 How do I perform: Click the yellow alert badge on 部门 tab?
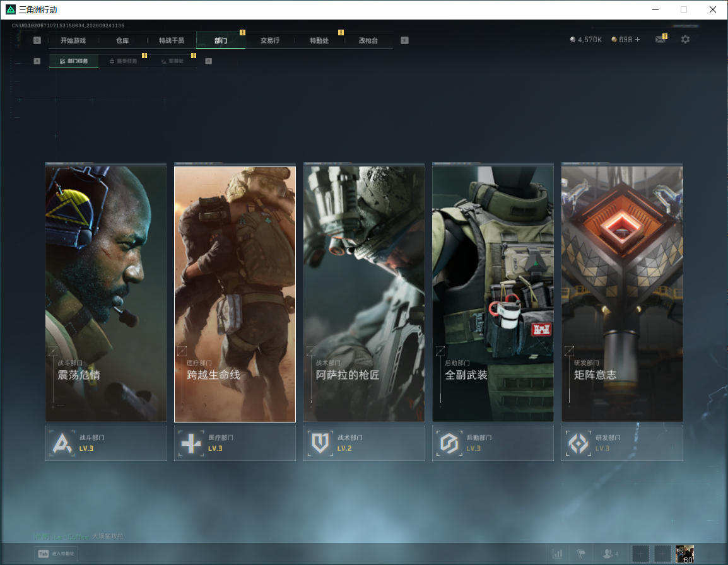(x=242, y=33)
